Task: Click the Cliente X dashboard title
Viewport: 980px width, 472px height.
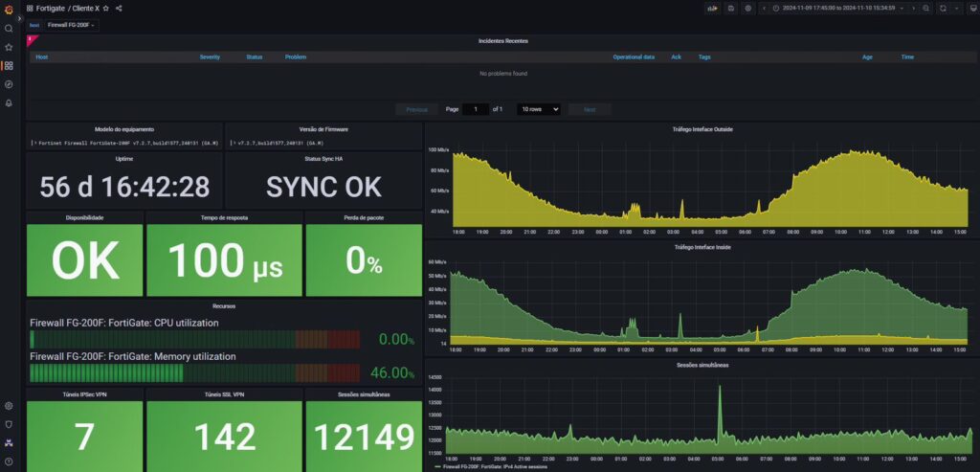Action: 85,8
